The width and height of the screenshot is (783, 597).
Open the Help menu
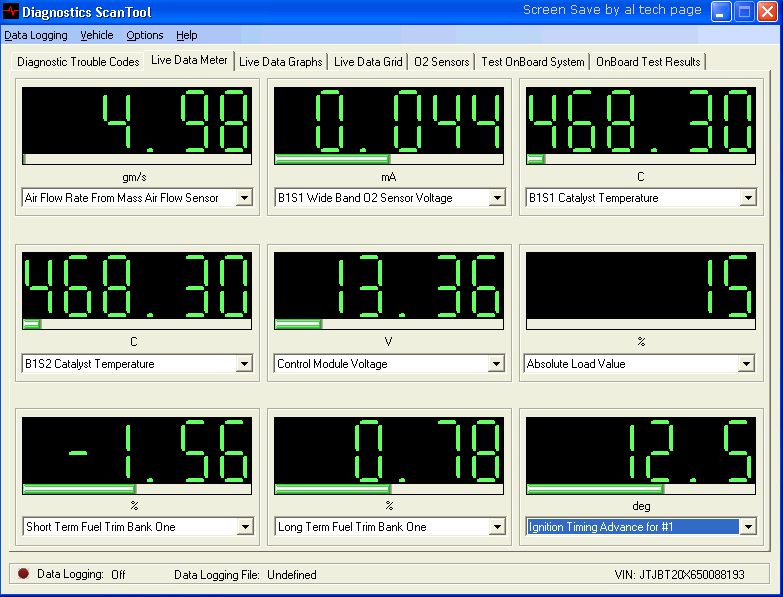click(187, 35)
